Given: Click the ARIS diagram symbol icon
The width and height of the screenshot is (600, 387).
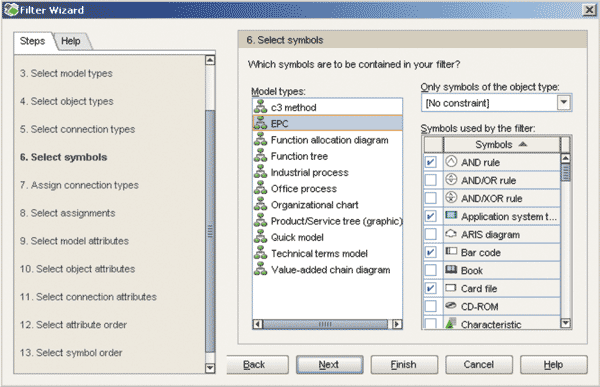Looking at the screenshot, I should coord(452,233).
